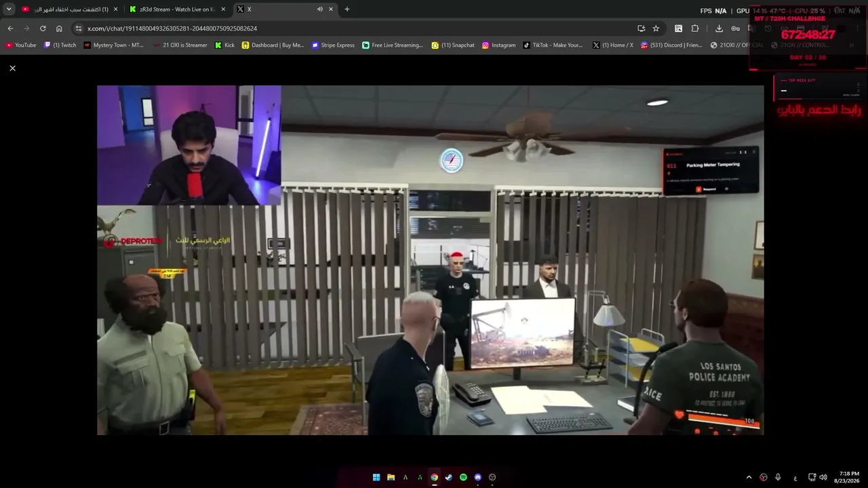
Task: Show hidden system tray icons
Action: (x=749, y=477)
